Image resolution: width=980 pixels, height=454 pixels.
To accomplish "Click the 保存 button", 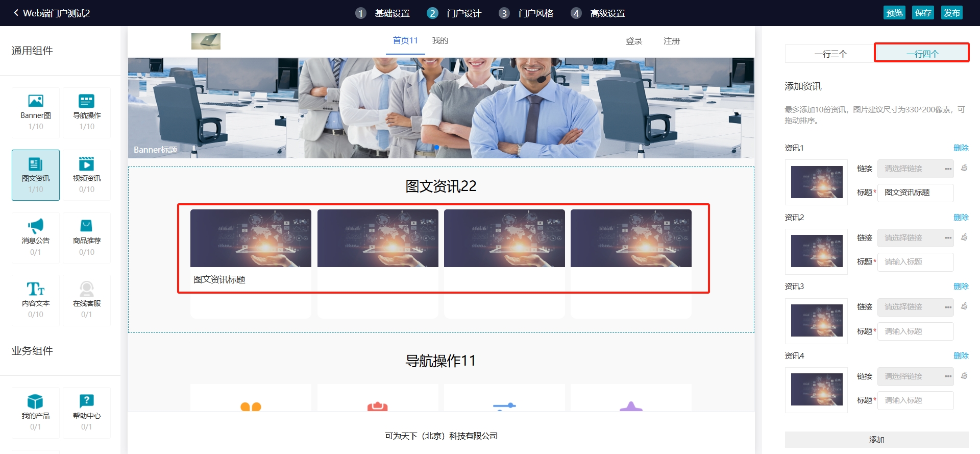I will 923,13.
